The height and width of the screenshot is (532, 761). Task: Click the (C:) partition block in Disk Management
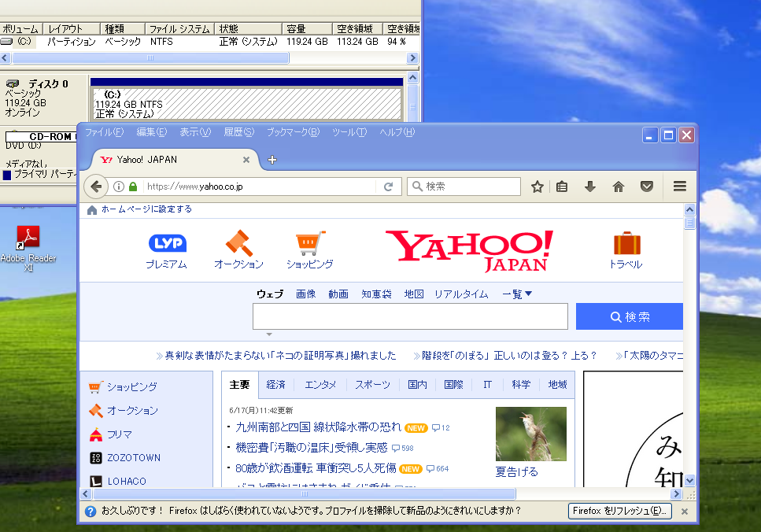pyautogui.click(x=247, y=104)
